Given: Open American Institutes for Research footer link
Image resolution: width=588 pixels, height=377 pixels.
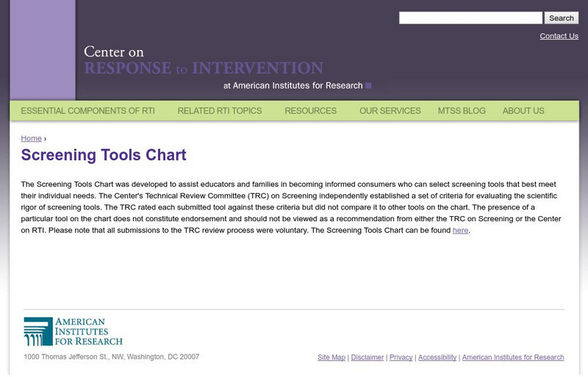Looking at the screenshot, I should tap(513, 357).
